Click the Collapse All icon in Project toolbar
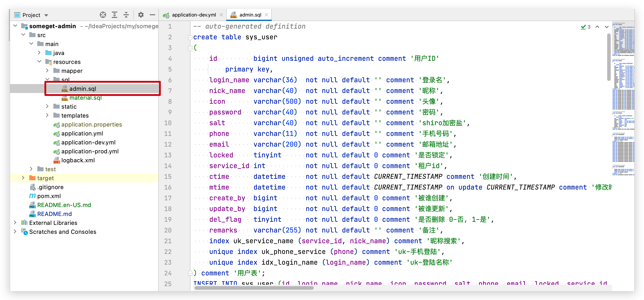 (x=126, y=15)
